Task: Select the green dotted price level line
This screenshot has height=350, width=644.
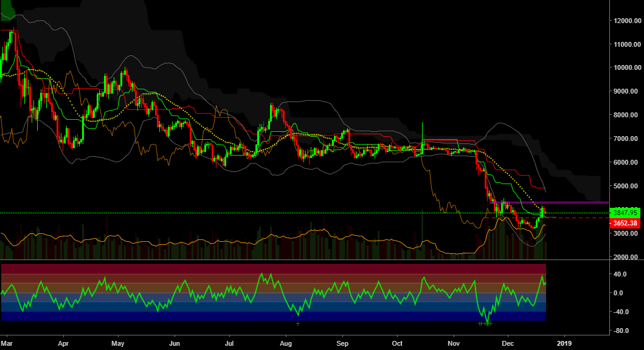Action: point(243,213)
